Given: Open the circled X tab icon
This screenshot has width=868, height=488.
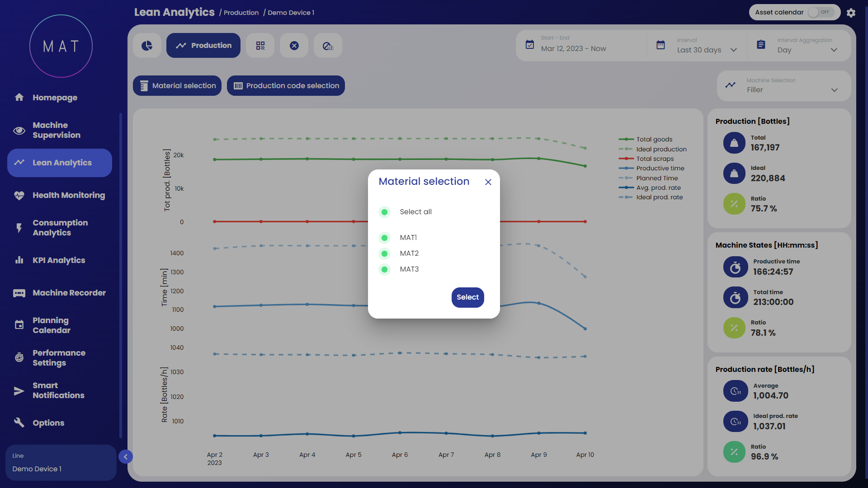Looking at the screenshot, I should (x=294, y=46).
